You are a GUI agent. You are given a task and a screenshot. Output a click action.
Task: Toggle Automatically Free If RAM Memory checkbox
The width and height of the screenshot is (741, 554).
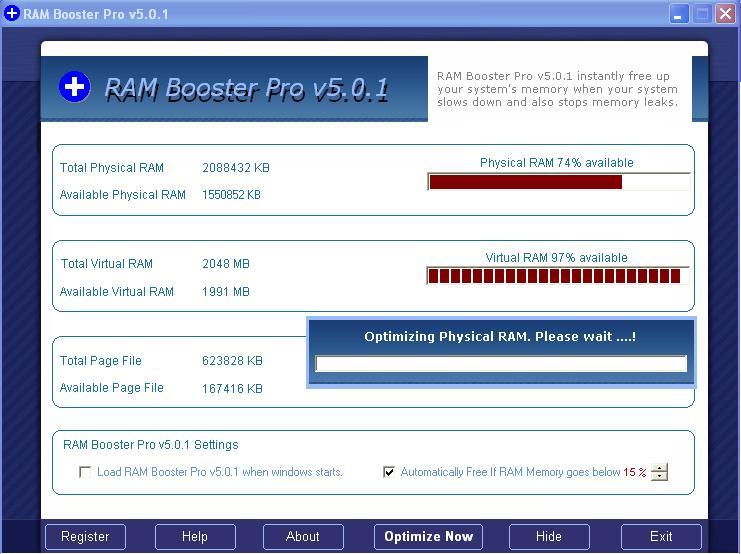[x=388, y=472]
